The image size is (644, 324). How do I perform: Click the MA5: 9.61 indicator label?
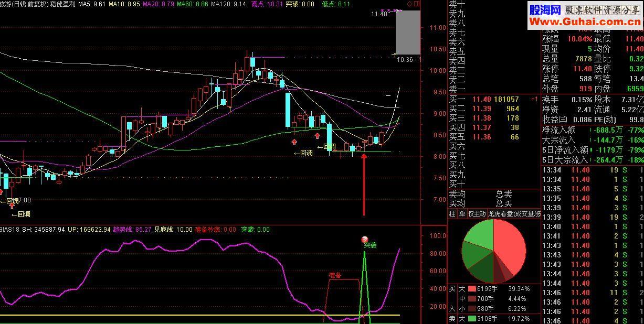(x=92, y=4)
